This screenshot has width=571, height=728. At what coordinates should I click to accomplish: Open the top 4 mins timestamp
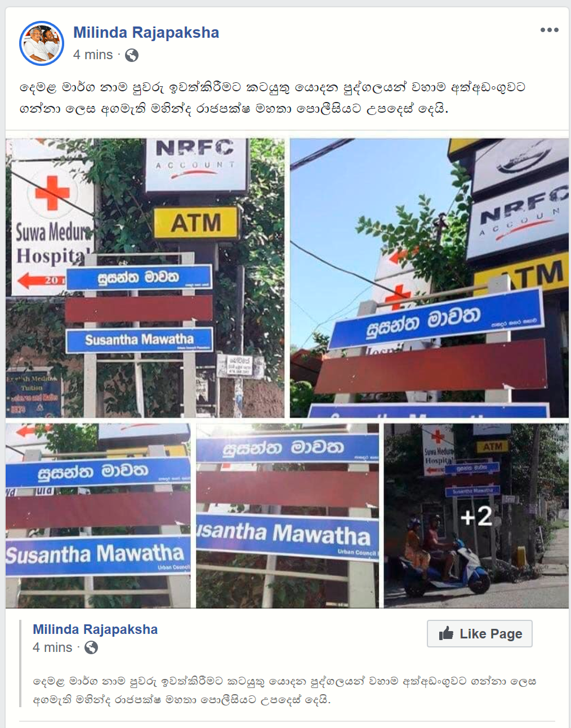(x=93, y=55)
